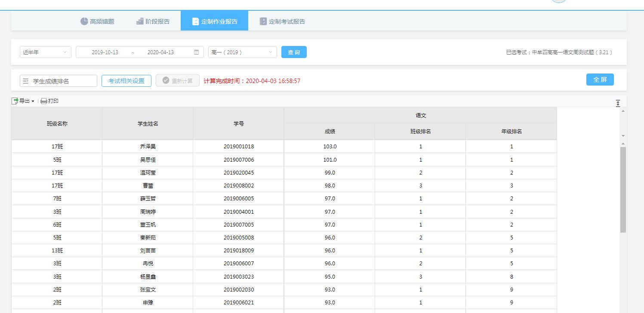Click the list icon beside 学生成绩排名
This screenshot has height=313, width=644.
[25, 81]
